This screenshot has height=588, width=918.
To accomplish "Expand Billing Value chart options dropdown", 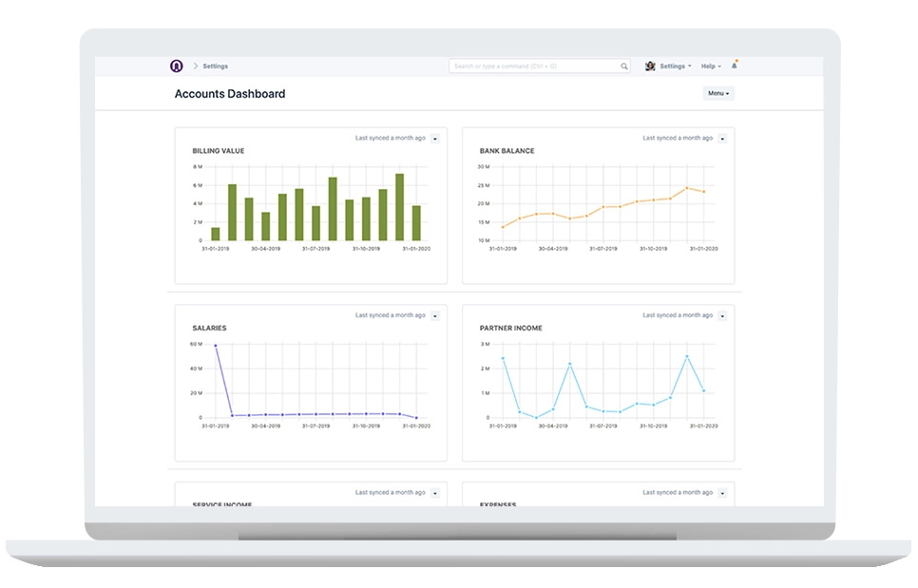I will coord(435,139).
